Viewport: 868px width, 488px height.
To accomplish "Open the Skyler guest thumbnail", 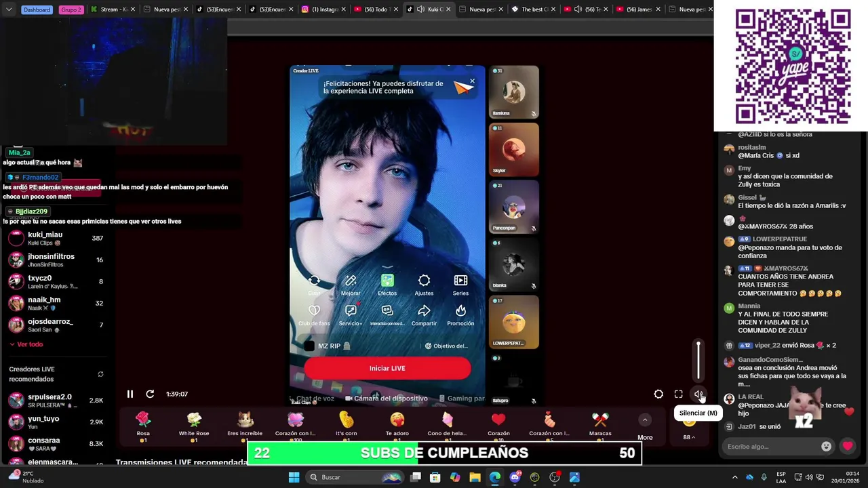I will (x=514, y=149).
